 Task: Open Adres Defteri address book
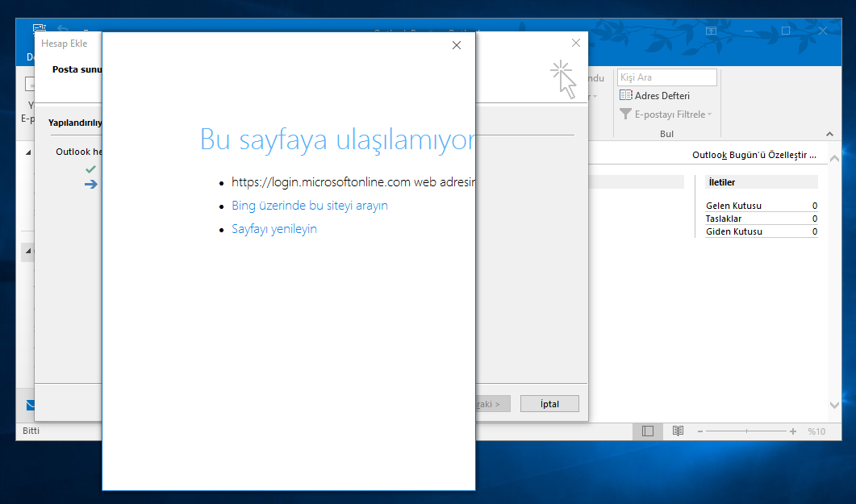pyautogui.click(x=654, y=95)
